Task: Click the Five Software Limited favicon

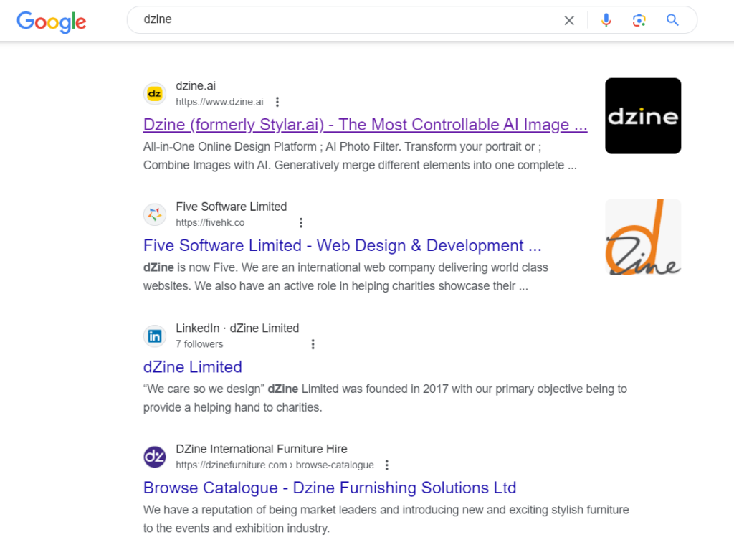Action: 154,214
